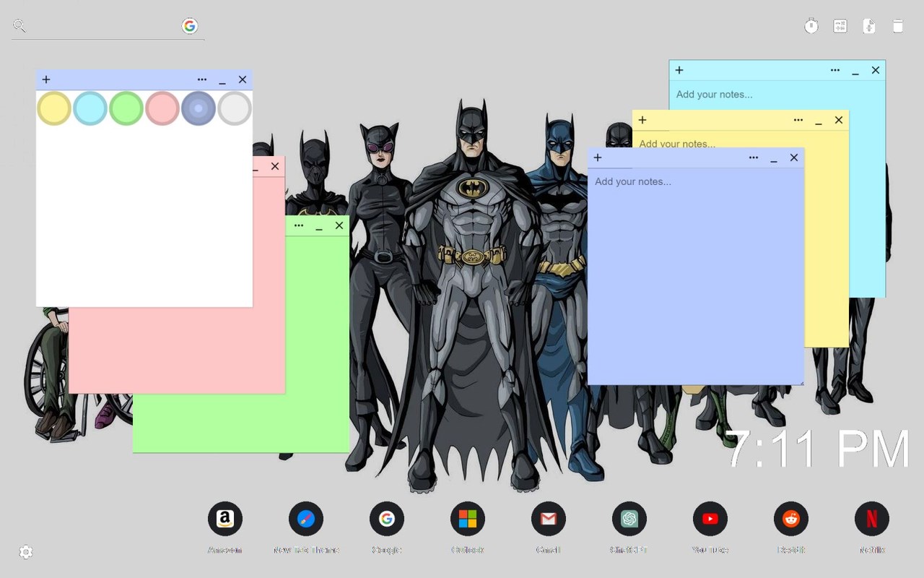This screenshot has width=924, height=578.
Task: Open the Amazon shortcut
Action: tap(225, 519)
